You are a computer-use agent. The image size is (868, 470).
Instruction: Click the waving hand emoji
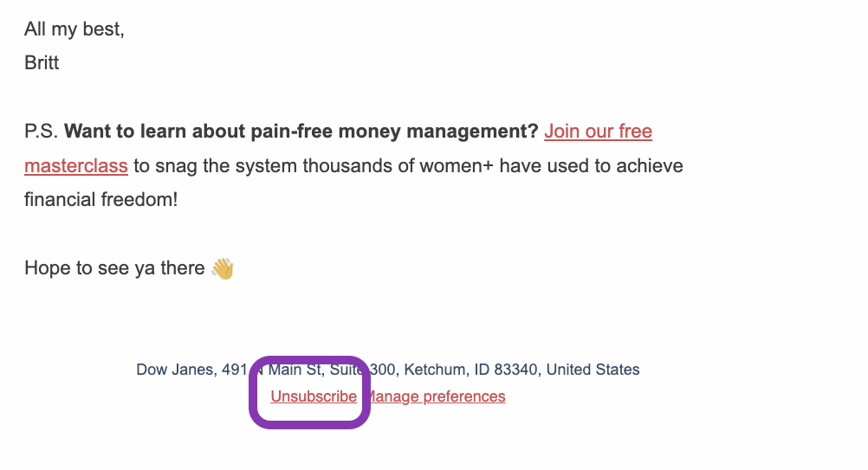(x=223, y=268)
